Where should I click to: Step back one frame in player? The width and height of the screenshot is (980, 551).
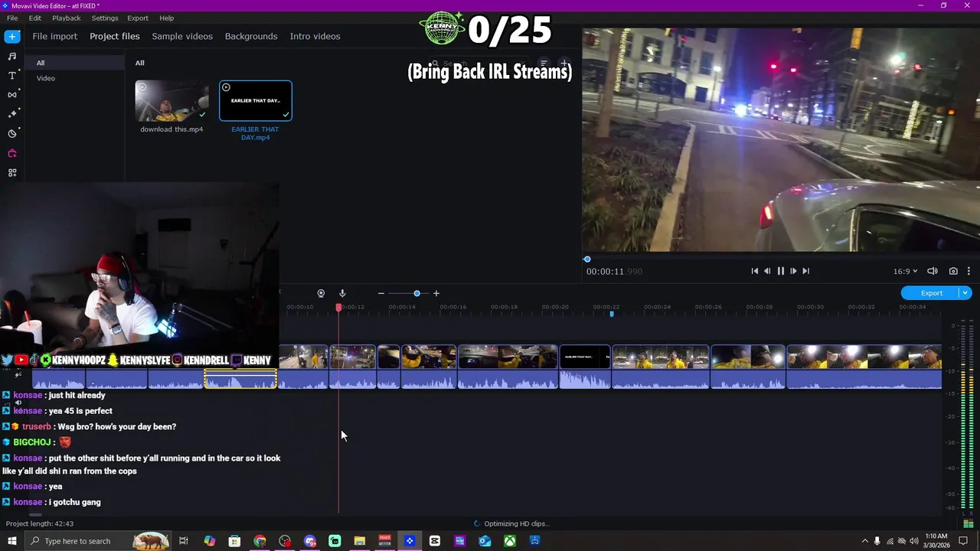(x=767, y=271)
